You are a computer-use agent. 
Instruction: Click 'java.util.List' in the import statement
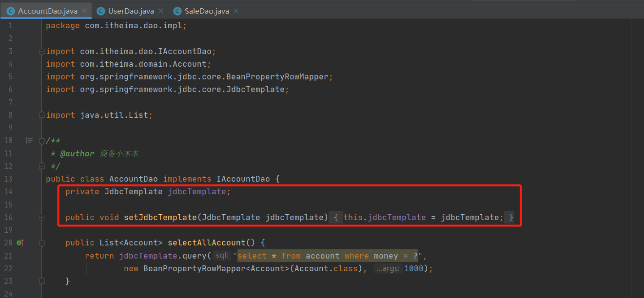(114, 115)
